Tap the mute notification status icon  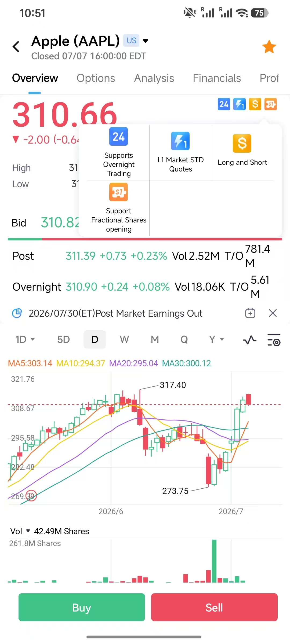point(190,13)
